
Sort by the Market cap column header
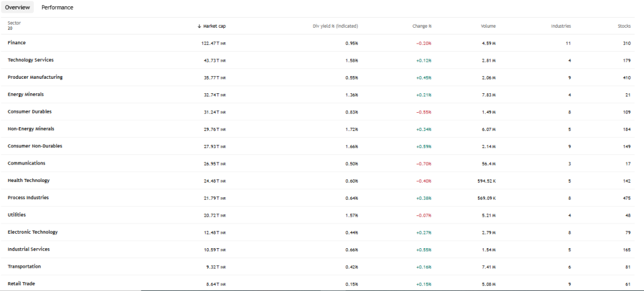[211, 26]
